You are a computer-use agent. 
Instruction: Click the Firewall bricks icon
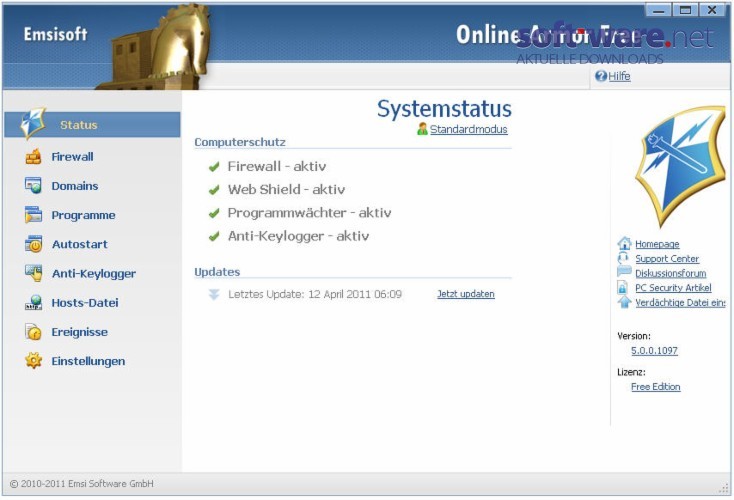pos(33,157)
